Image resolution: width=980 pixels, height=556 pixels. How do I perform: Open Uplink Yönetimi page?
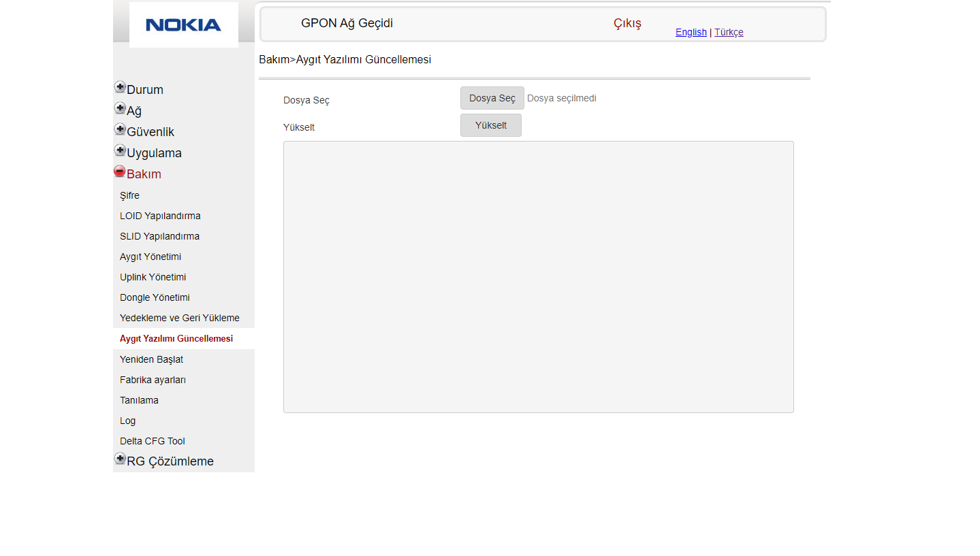153,277
